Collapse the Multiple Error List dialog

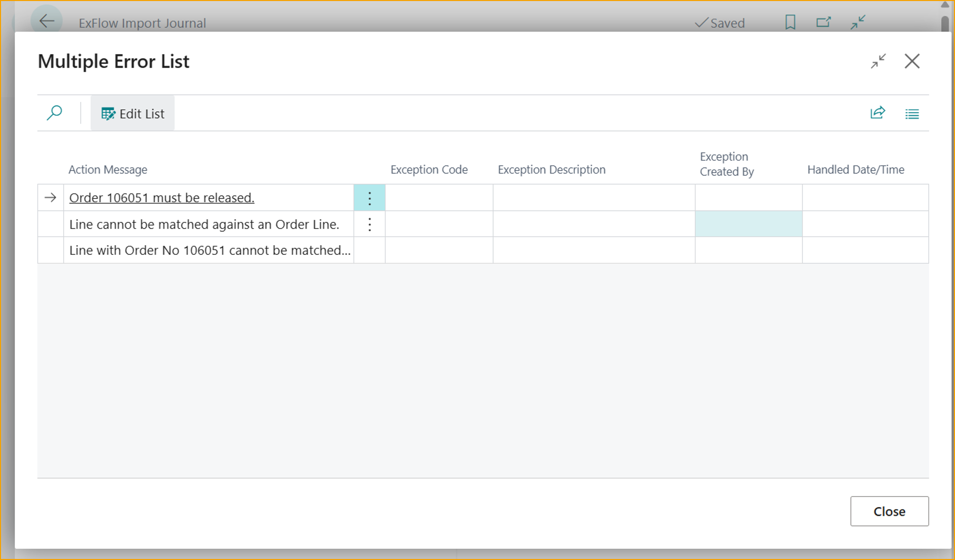coord(878,62)
